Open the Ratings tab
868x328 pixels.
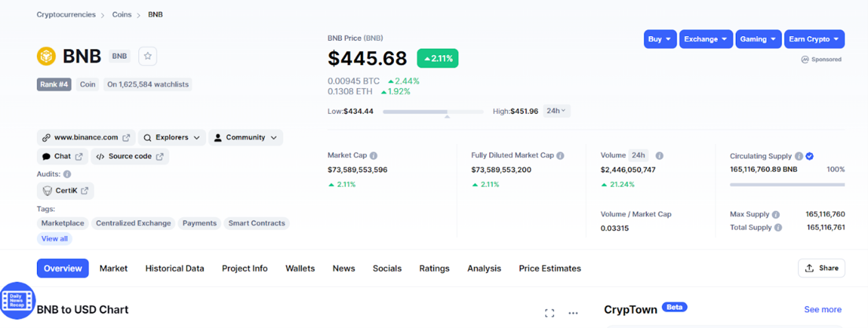[x=435, y=268]
